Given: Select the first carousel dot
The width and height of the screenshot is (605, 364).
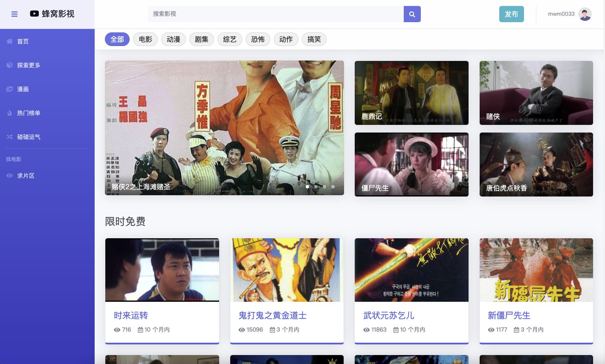Looking at the screenshot, I should tap(307, 187).
